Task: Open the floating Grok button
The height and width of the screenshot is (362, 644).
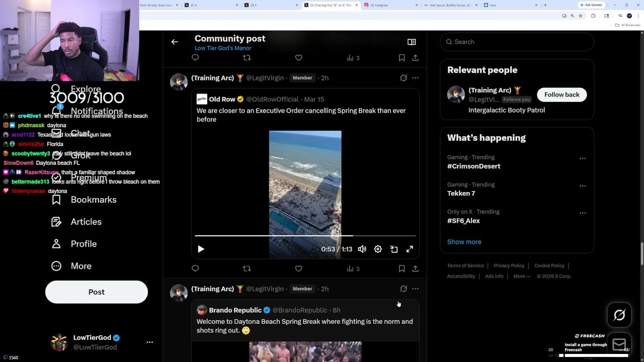Action: pyautogui.click(x=619, y=315)
